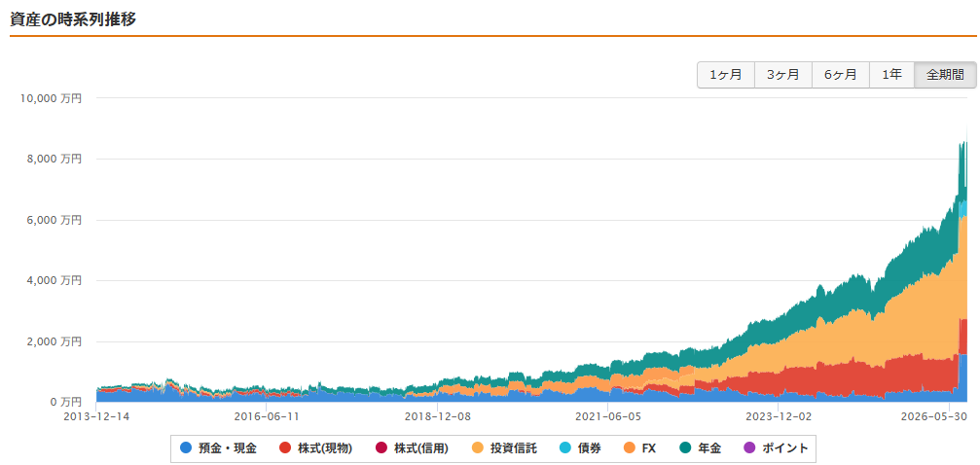Click the 2018-12-08 date label
Screen dimensions: 980x465
(x=437, y=415)
